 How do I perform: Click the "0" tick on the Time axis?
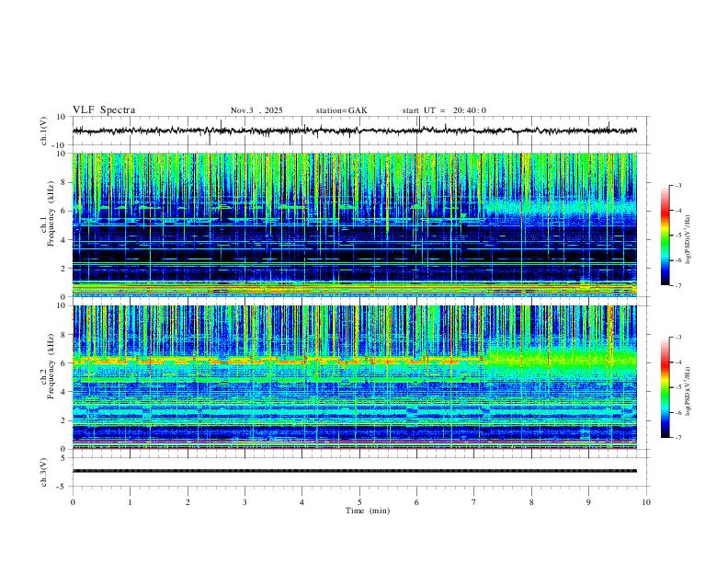73,502
